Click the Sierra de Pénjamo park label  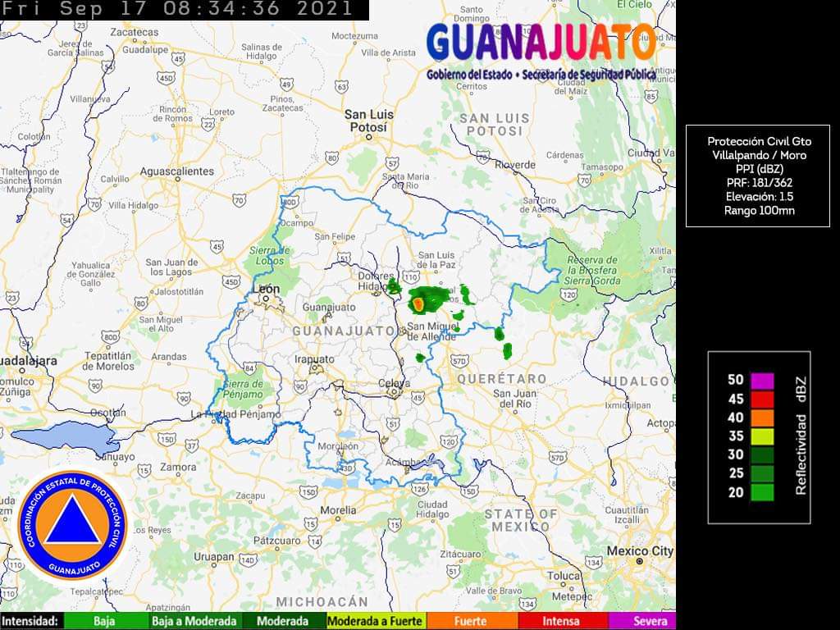pyautogui.click(x=243, y=389)
